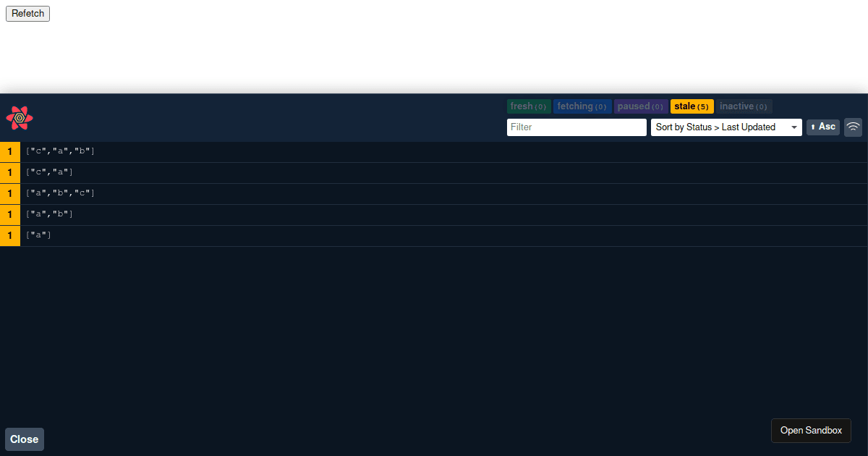This screenshot has height=456, width=868.
Task: Click the observer badge beside ["c","a"]
Action: pos(9,172)
